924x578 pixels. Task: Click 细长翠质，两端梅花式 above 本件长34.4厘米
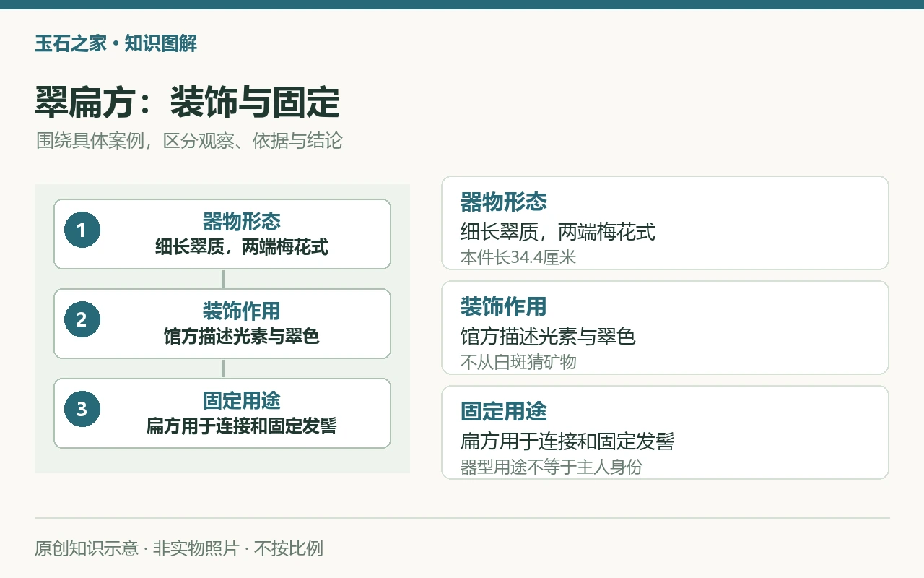[558, 232]
